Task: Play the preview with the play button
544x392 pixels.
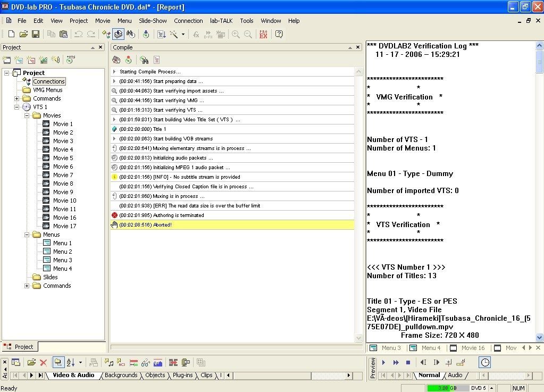Action: 383,363
